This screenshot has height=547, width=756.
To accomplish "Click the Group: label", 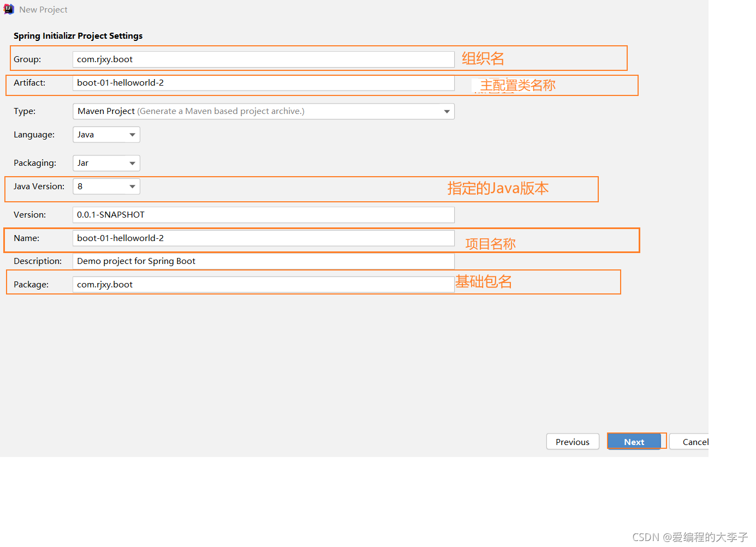I will click(27, 59).
